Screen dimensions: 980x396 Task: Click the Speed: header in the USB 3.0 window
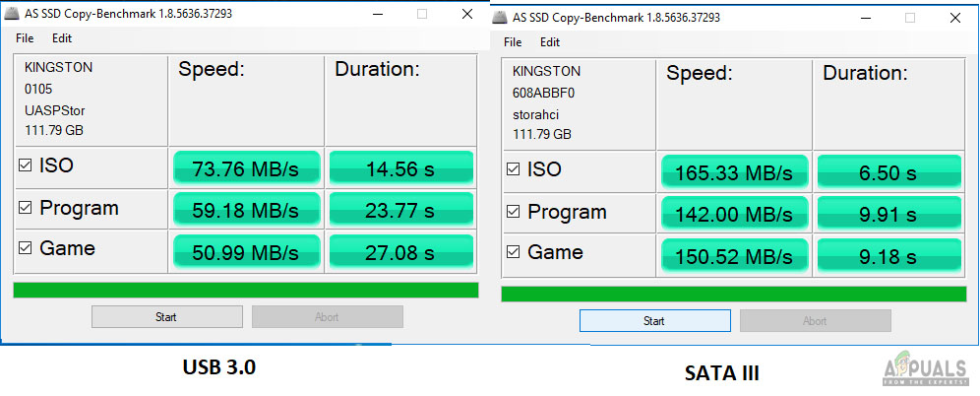click(212, 69)
